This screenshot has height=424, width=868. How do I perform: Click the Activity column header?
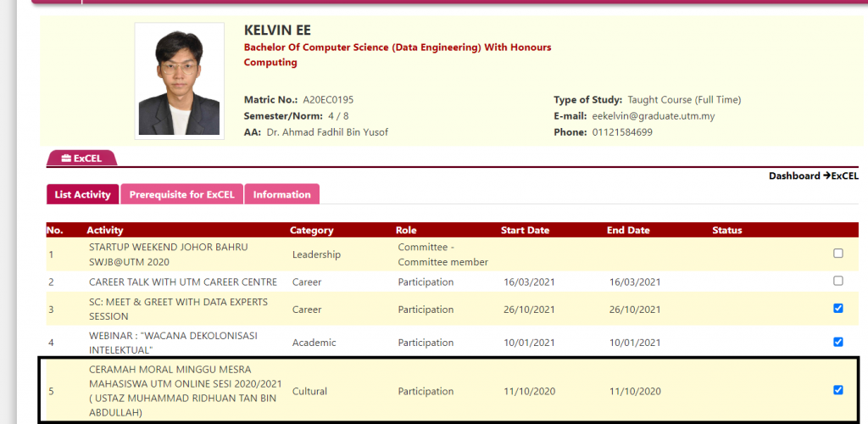[104, 230]
